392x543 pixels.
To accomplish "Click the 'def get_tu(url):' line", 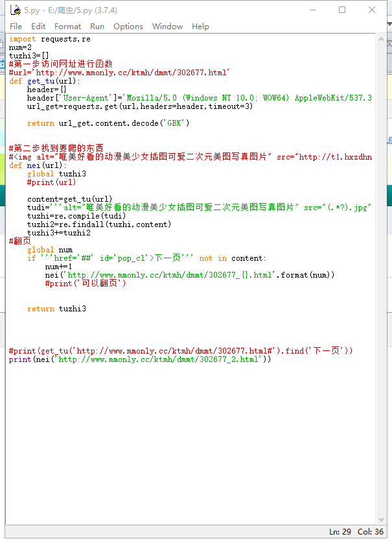I will tap(44, 81).
